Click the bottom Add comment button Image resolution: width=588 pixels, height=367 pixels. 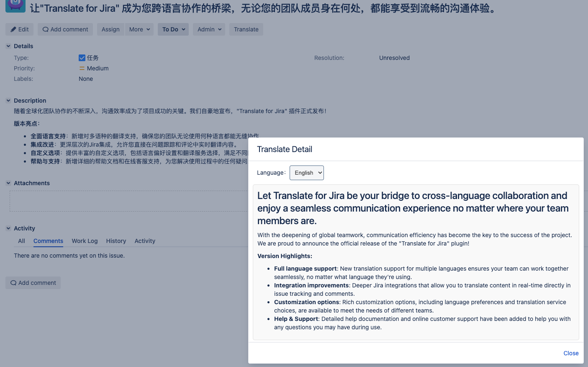33,283
